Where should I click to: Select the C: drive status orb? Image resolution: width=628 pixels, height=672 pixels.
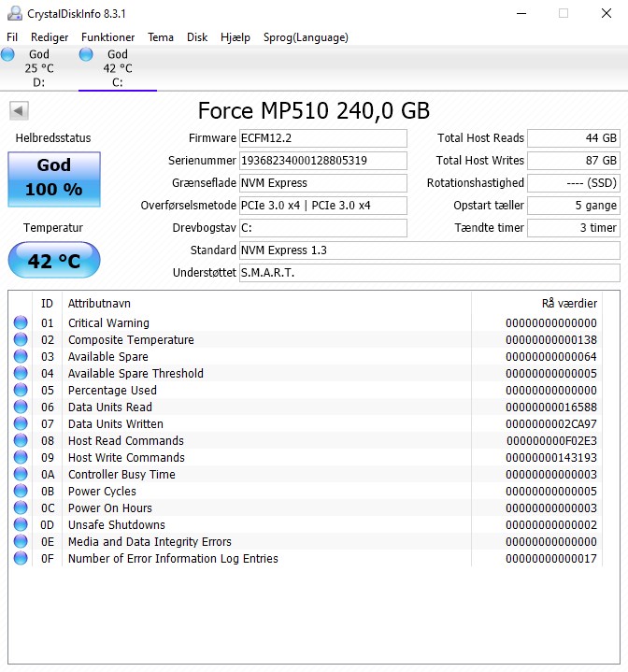click(x=87, y=55)
